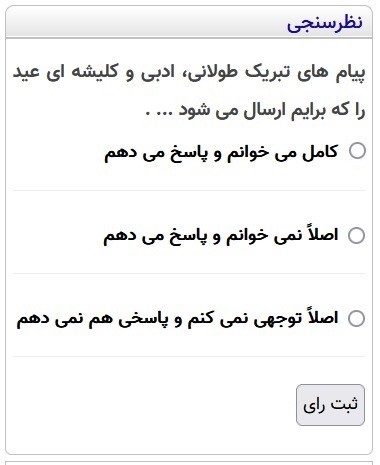This screenshot has width=380, height=465.
Task: Choose the radio button 'اصلاً نمی خوانم و پاسخ می دهم'
Action: (356, 235)
